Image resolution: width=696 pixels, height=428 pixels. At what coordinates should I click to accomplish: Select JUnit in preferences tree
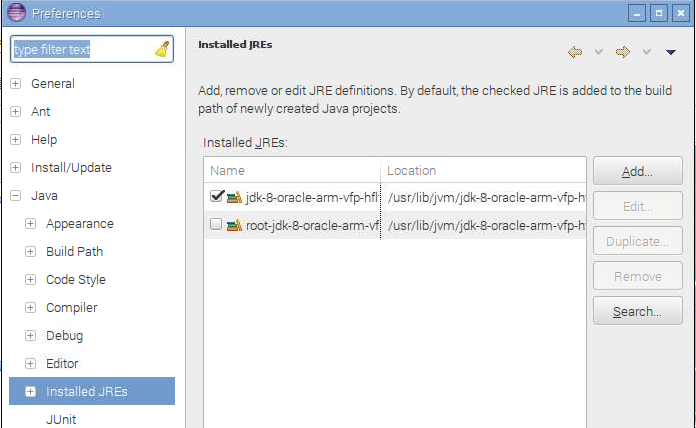(x=61, y=419)
